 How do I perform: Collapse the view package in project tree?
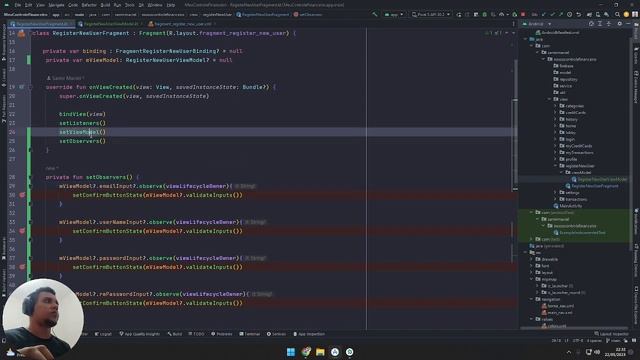(x=549, y=99)
